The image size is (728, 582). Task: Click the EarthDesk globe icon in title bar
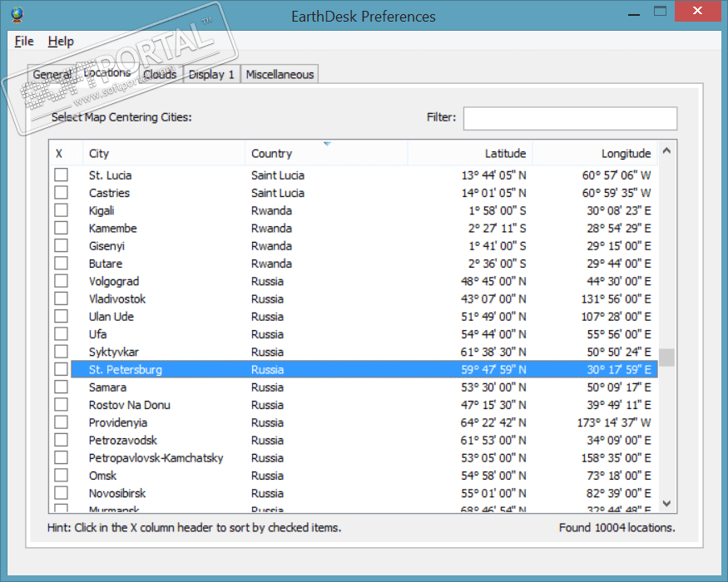[17, 15]
